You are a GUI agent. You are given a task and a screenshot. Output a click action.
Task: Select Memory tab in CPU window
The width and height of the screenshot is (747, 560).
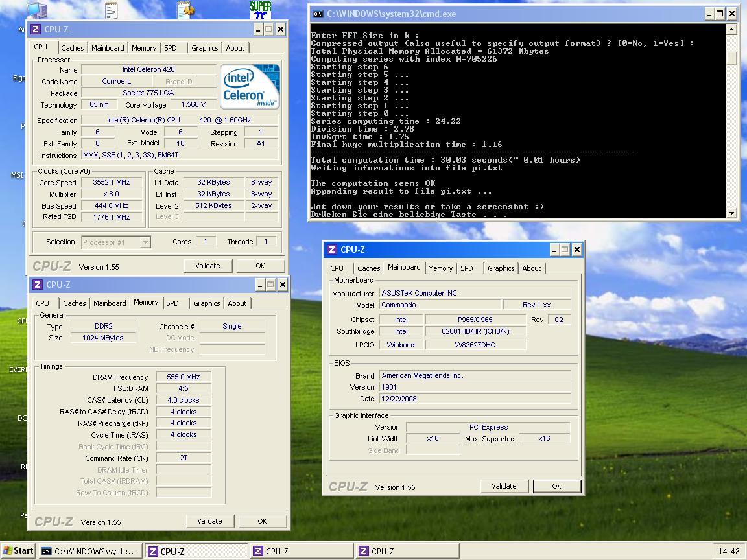click(x=144, y=48)
